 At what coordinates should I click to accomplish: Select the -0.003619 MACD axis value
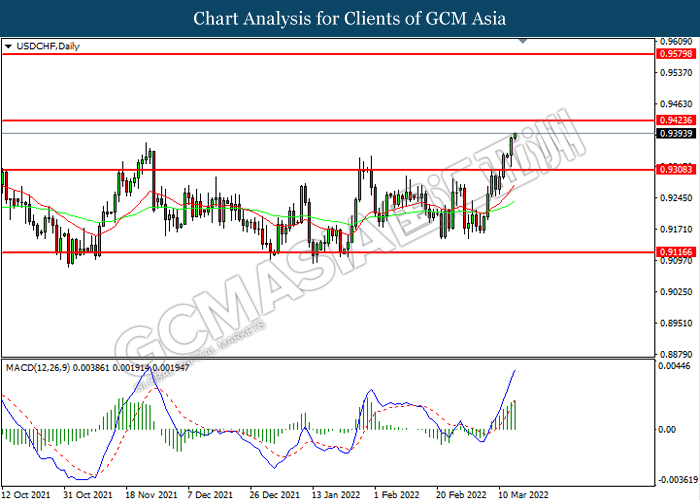click(x=678, y=480)
